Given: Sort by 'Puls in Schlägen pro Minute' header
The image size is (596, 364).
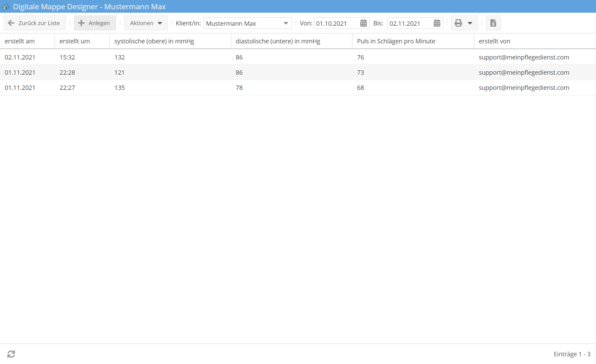Looking at the screenshot, I should tap(396, 41).
